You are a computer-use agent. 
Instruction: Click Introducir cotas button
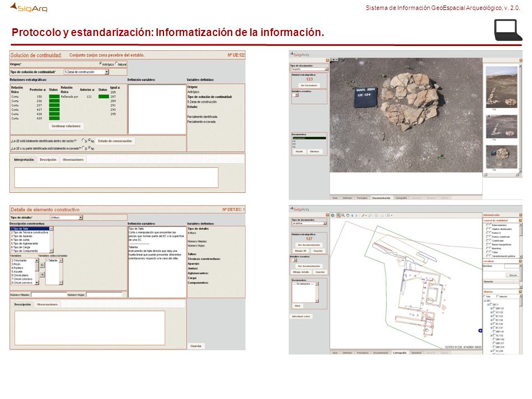301,316
